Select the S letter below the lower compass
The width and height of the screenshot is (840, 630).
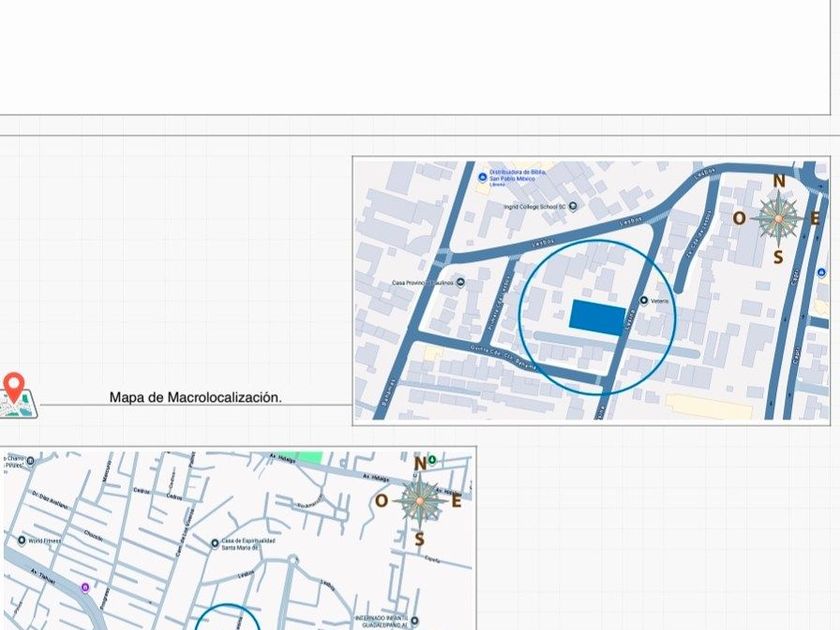tap(419, 539)
